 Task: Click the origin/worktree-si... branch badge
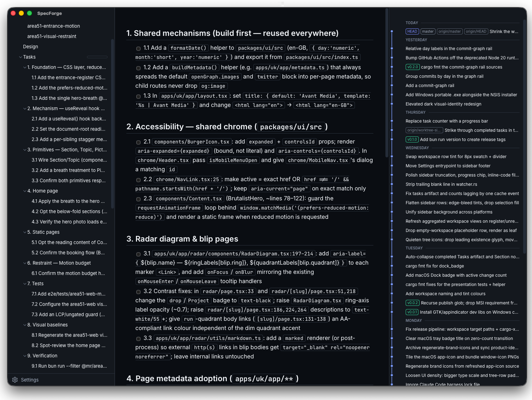424,130
